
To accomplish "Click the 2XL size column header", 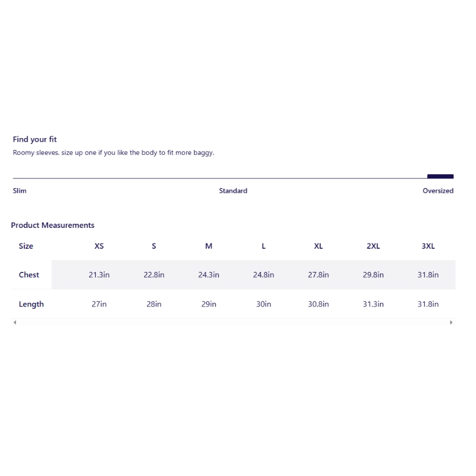I will click(x=373, y=246).
